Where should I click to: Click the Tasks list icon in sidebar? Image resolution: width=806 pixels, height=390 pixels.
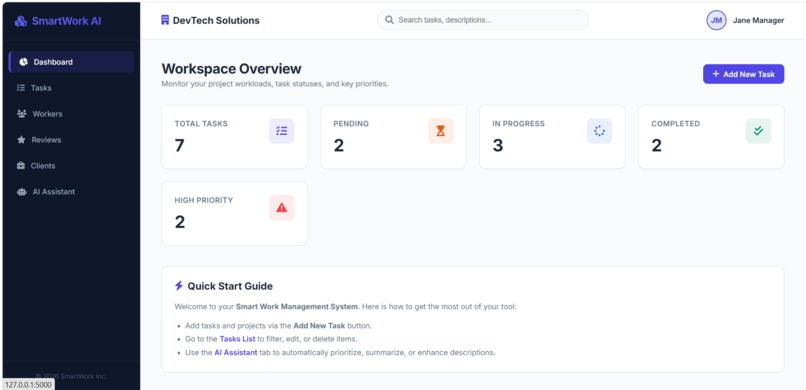point(21,88)
